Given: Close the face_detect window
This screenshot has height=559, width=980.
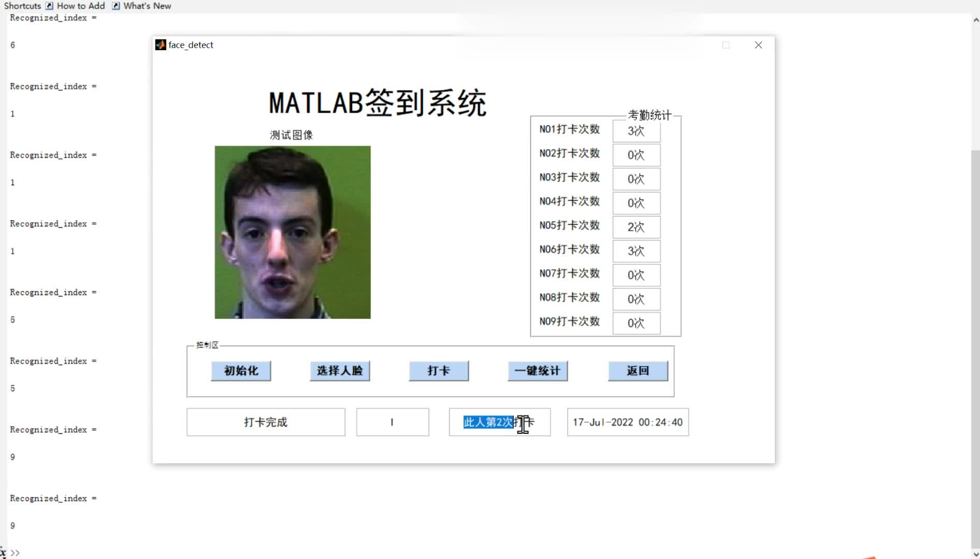Looking at the screenshot, I should [x=758, y=45].
